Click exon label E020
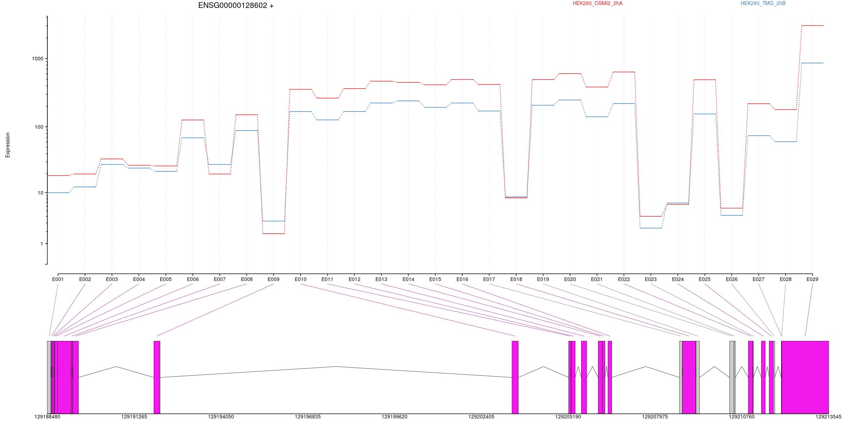Image resolution: width=868 pixels, height=434 pixels. 570,279
